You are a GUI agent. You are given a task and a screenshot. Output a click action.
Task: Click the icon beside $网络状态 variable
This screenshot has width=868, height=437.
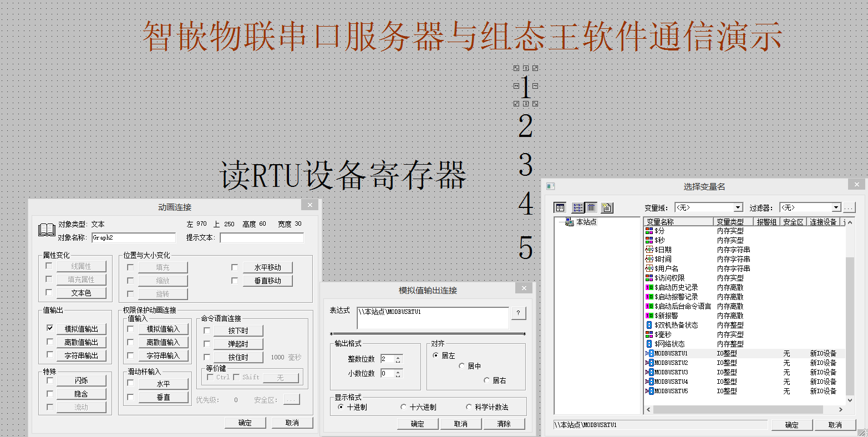649,343
